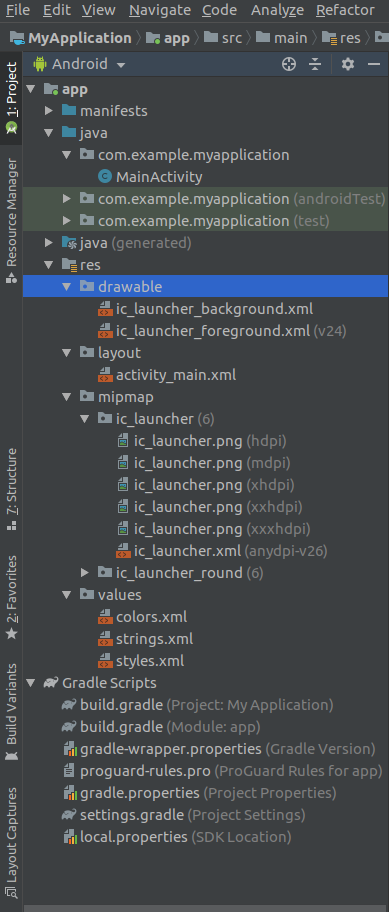Expand com.example.myapplication (test) package
The height and width of the screenshot is (912, 389).
(x=67, y=221)
